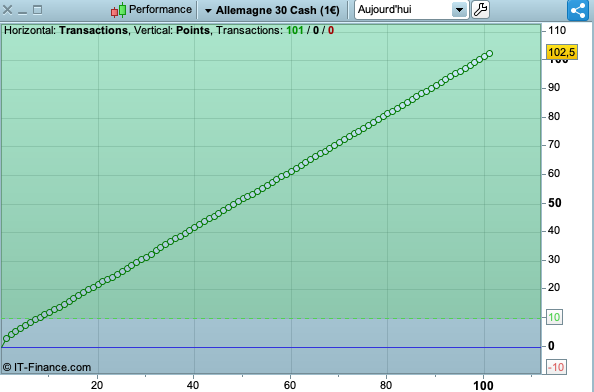Screen dimensions: 594x392
Task: Click the first data point on curve
Action: [6, 339]
